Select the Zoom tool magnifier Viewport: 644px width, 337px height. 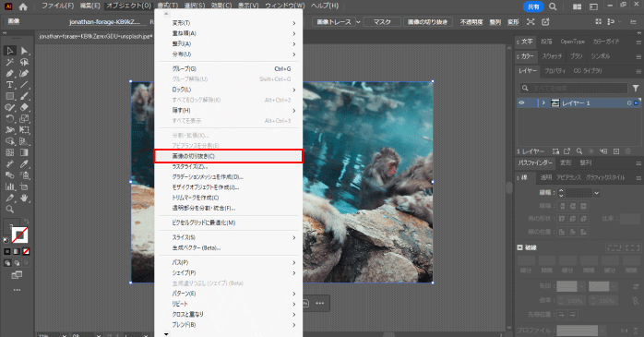tap(10, 210)
